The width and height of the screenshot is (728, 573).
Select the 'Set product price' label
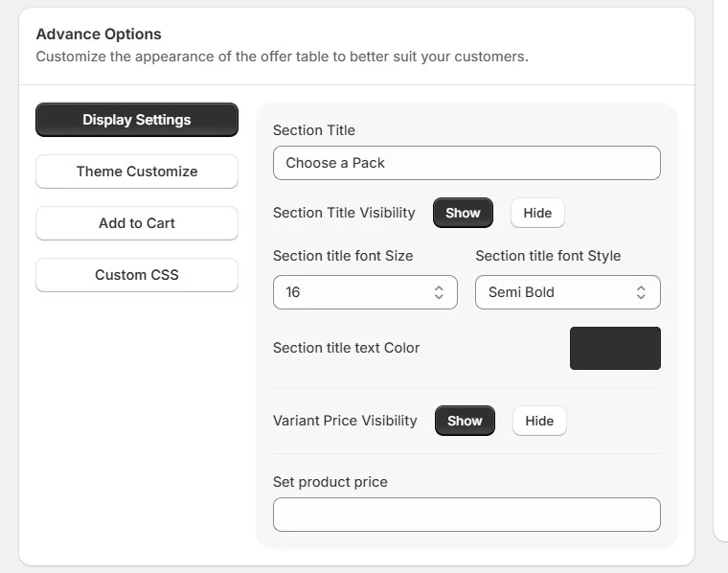coord(330,482)
